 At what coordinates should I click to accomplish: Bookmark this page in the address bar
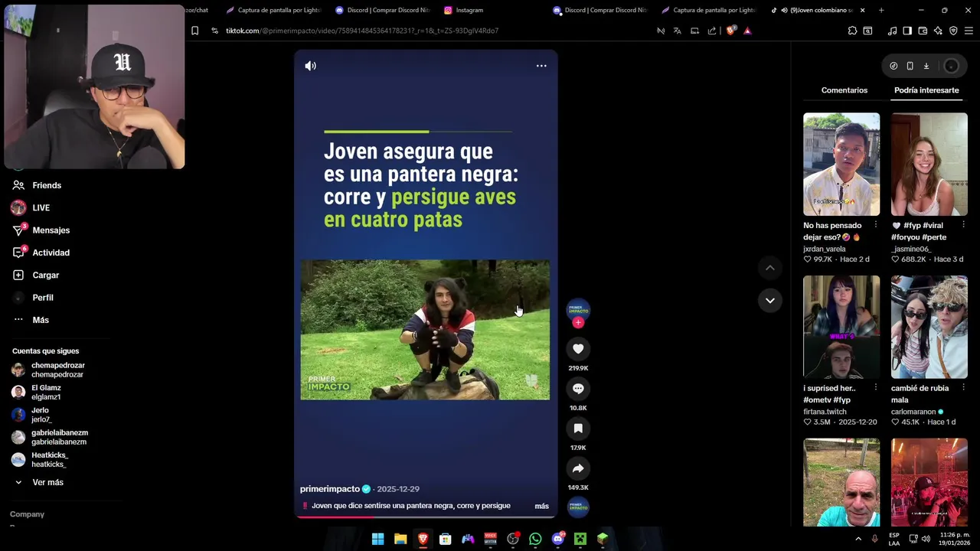(194, 31)
